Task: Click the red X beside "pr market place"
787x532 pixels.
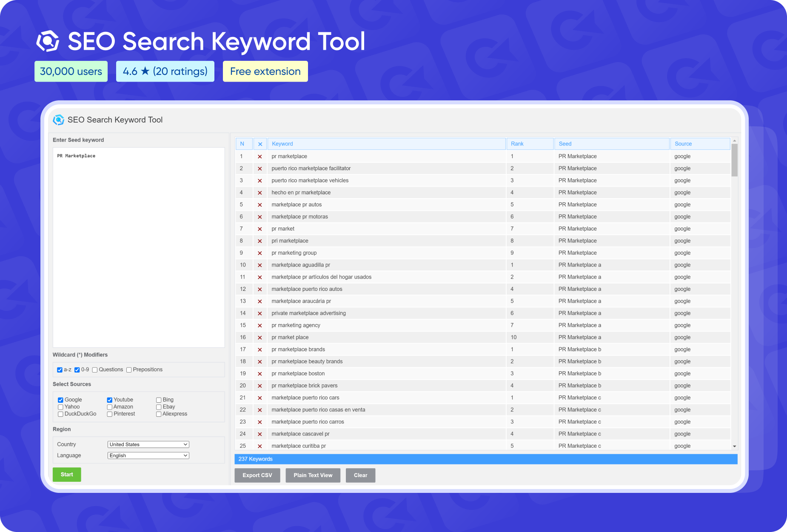Action: coord(260,337)
